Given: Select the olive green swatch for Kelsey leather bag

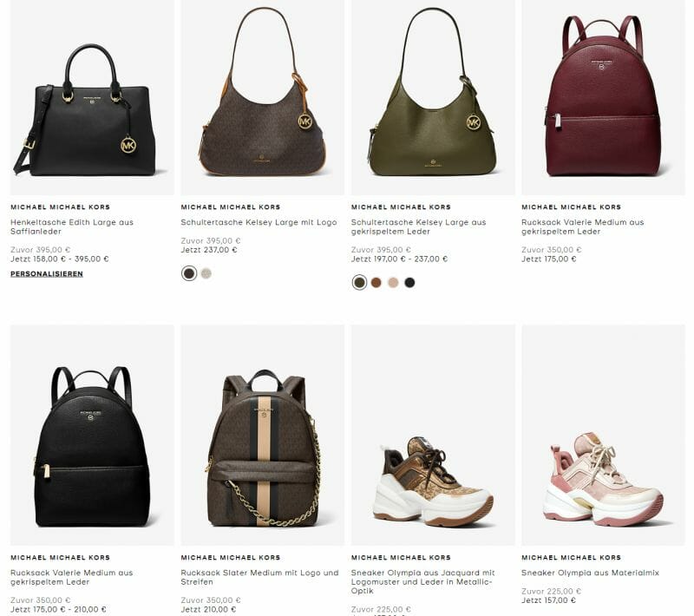Looking at the screenshot, I should pos(359,282).
